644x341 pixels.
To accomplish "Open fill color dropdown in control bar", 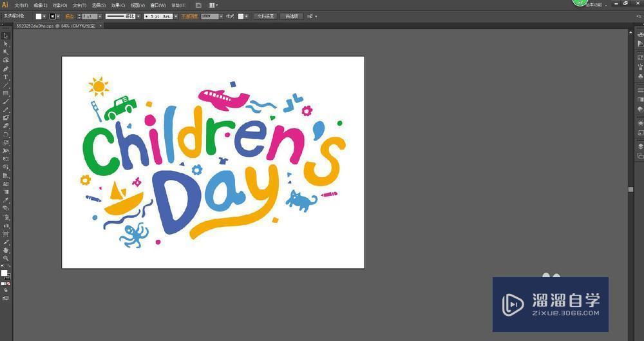I will (45, 17).
